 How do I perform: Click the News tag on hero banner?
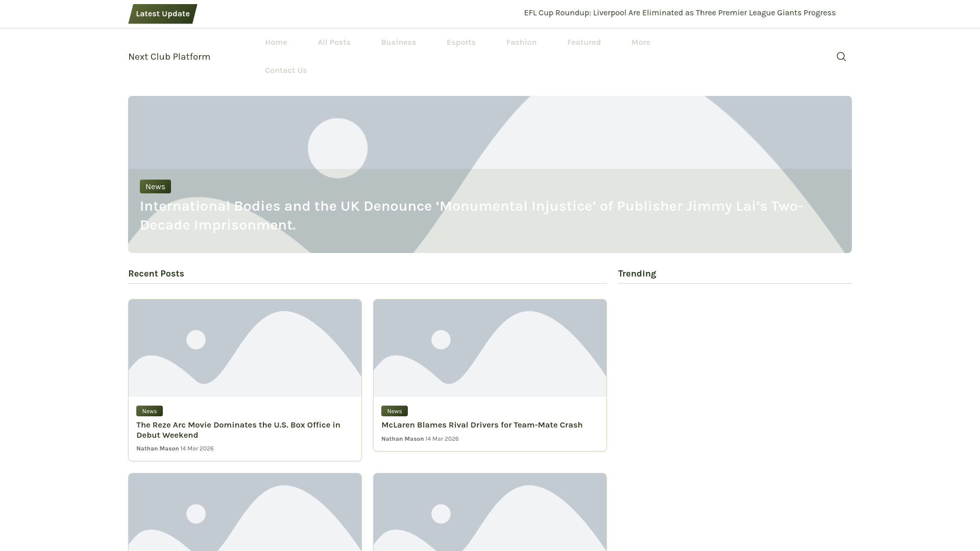(155, 187)
